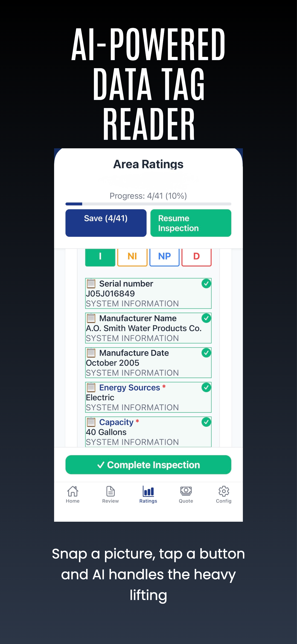Open the Config gear icon
This screenshot has width=297, height=644.
(224, 491)
